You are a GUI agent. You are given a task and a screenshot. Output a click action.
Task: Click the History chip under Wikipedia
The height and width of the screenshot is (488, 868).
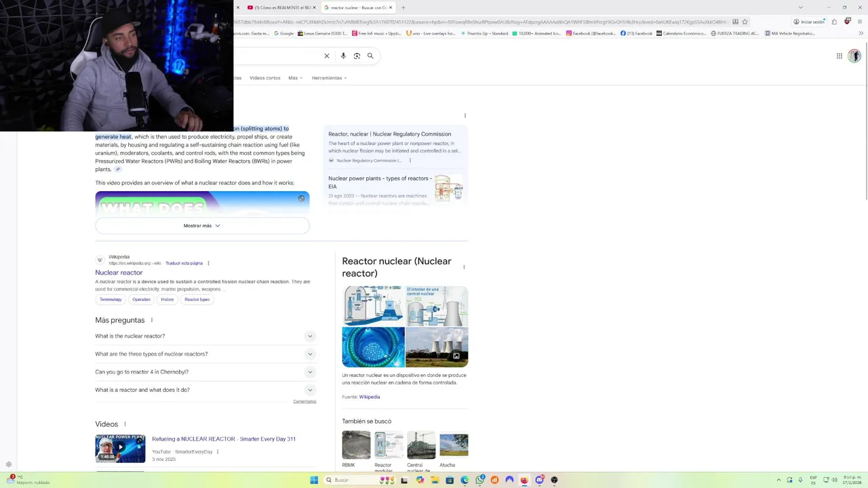tap(167, 300)
